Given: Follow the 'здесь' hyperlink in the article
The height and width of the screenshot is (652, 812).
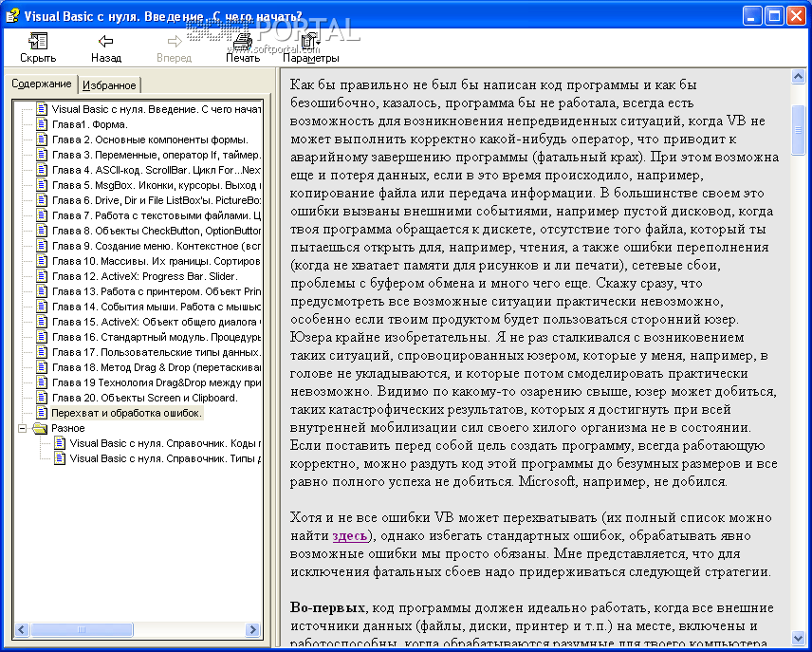Looking at the screenshot, I should 350,536.
